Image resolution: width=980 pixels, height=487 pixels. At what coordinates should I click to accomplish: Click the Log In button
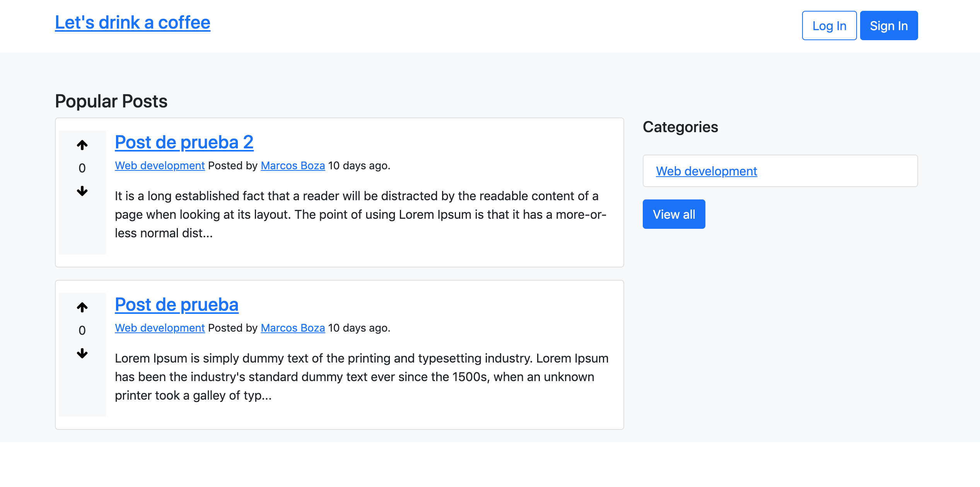[829, 26]
